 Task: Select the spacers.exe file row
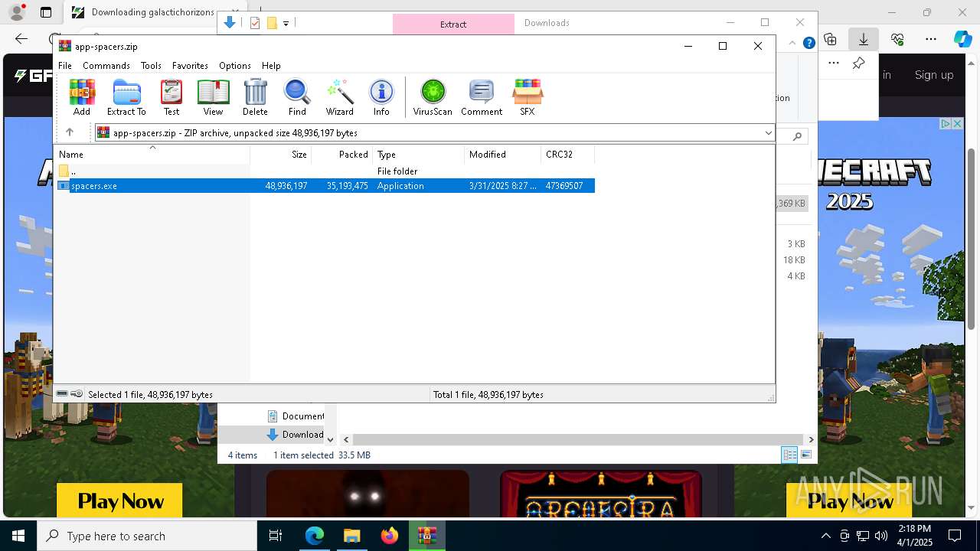coord(325,186)
